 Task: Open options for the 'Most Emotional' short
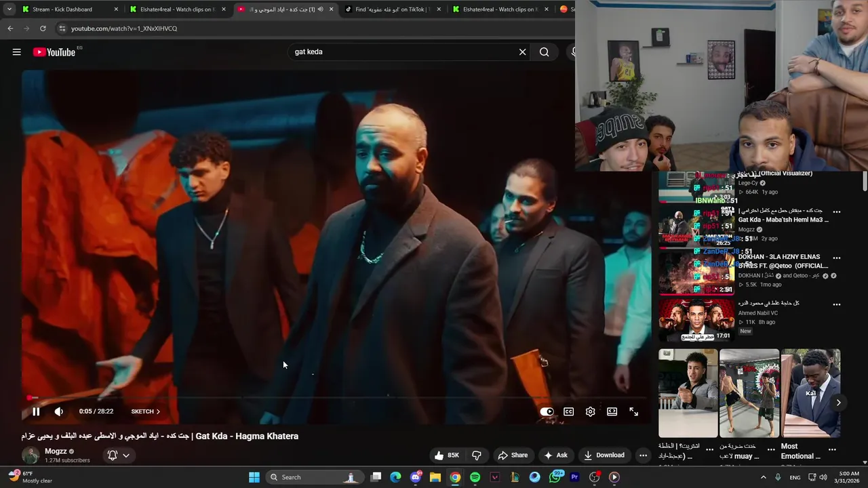tap(832, 449)
